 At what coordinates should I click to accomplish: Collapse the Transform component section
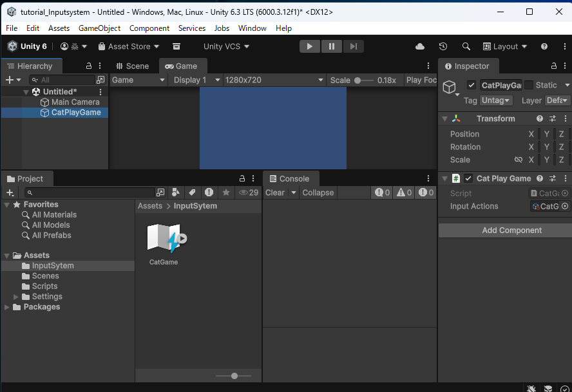click(444, 118)
